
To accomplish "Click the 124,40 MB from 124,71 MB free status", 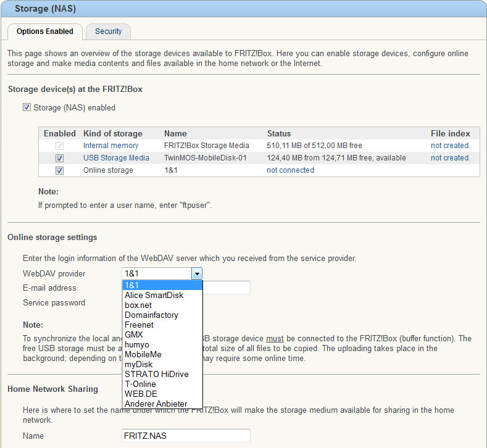I will coord(336,158).
